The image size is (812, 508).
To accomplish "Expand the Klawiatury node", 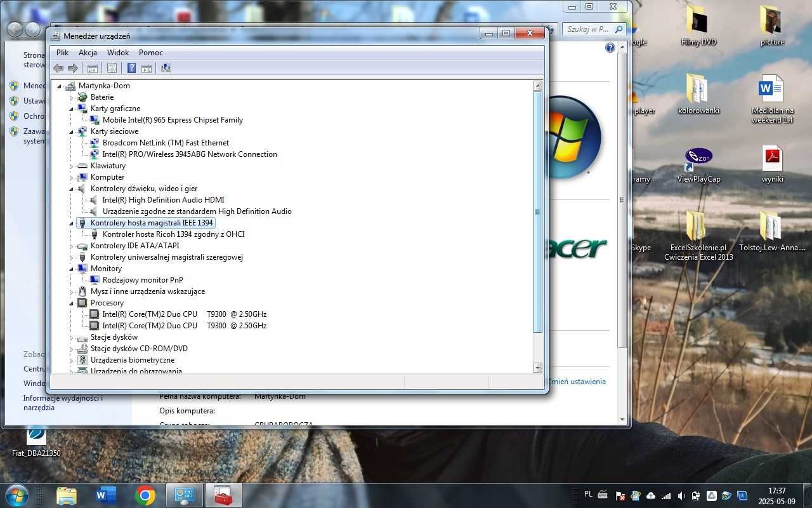I will pos(72,166).
